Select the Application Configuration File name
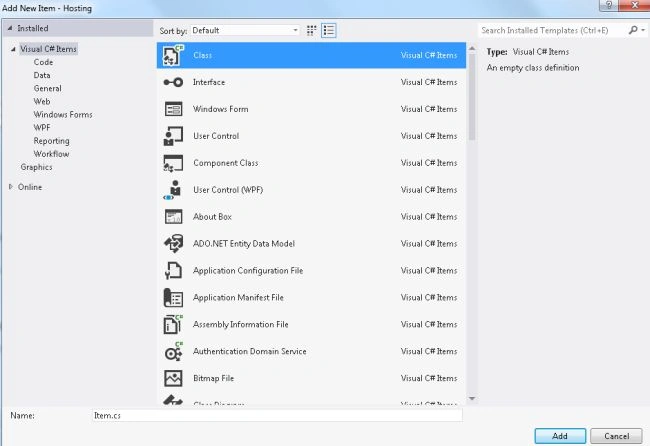650x446 pixels. [x=248, y=271]
